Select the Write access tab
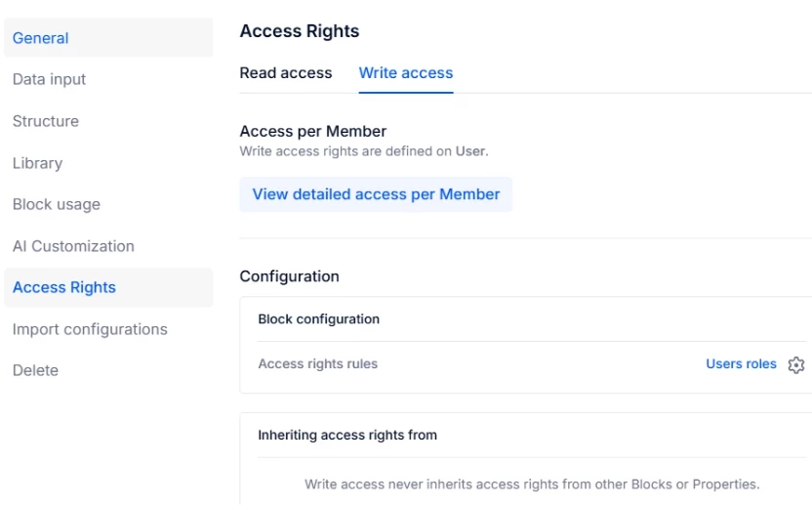Image resolution: width=812 pixels, height=505 pixels. (406, 73)
